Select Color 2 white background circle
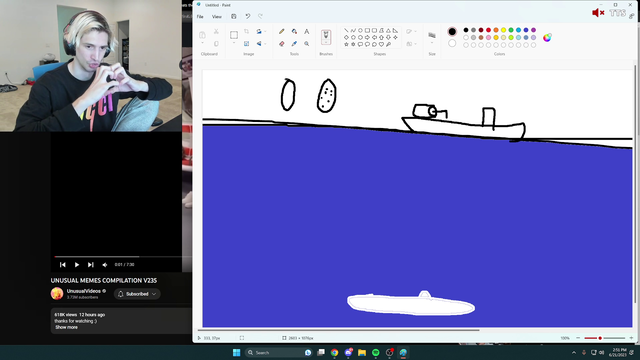The width and height of the screenshot is (640, 360). click(452, 43)
